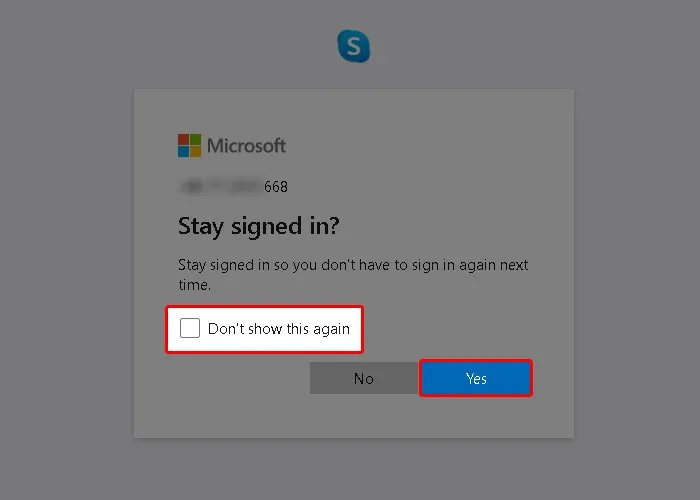
Task: Click empty space below the No button in dialog
Action: coord(363,416)
